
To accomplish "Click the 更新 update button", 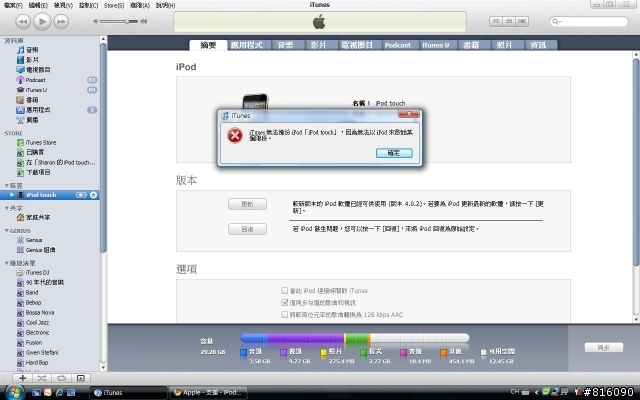I will 247,204.
